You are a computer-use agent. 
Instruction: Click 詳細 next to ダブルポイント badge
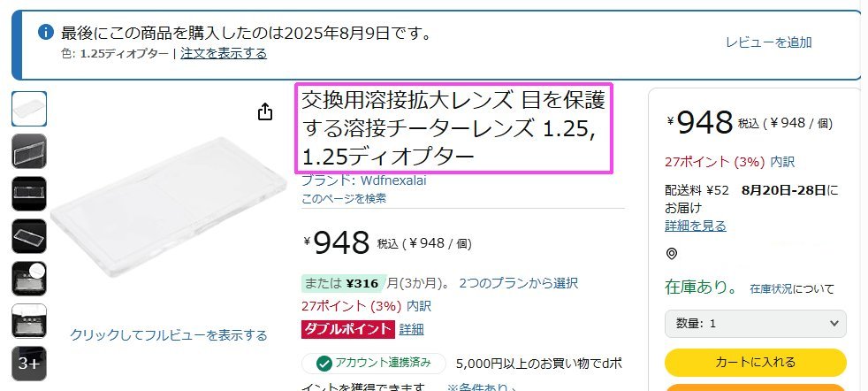411,329
